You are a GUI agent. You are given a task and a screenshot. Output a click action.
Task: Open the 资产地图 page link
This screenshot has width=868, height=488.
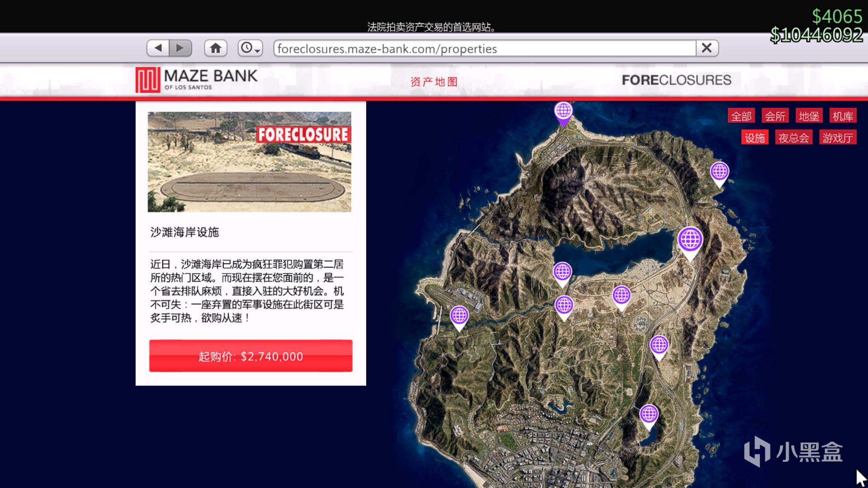pyautogui.click(x=434, y=82)
